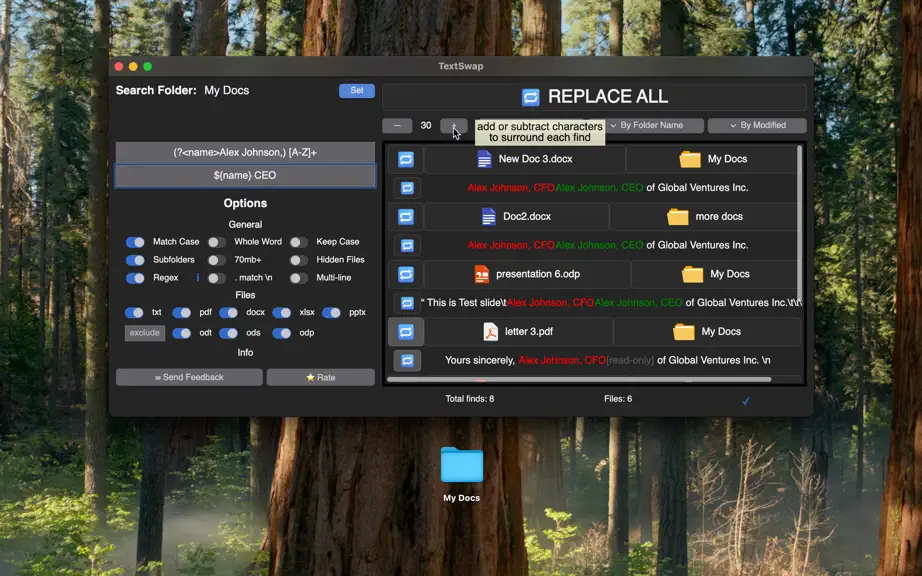Click the blue checkmark status icon
Viewport: 922px width, 576px height.
pos(746,401)
